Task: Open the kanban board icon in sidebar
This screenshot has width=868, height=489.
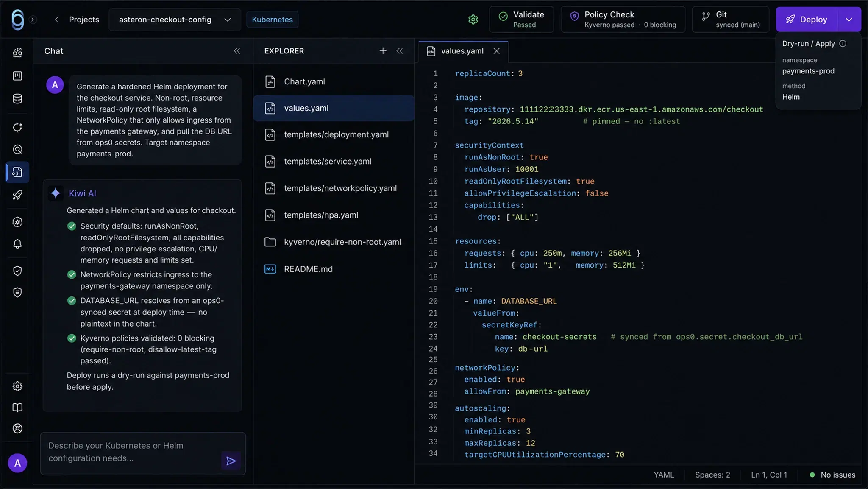Action: 17,76
